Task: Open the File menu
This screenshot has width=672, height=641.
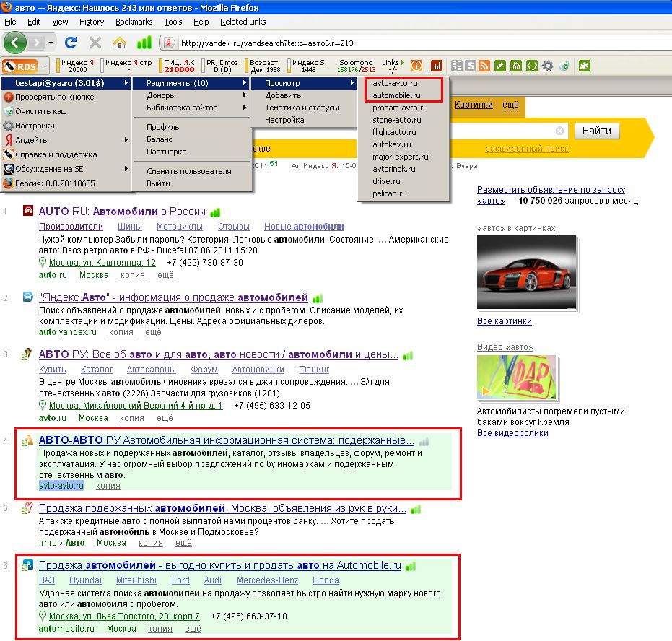Action: pos(10,22)
